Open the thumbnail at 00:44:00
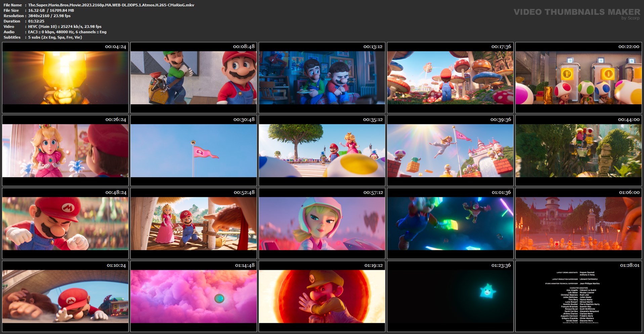The height and width of the screenshot is (334, 644). (x=578, y=151)
